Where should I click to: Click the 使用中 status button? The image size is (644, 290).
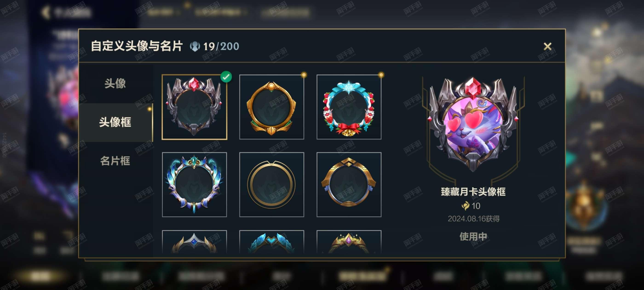473,236
